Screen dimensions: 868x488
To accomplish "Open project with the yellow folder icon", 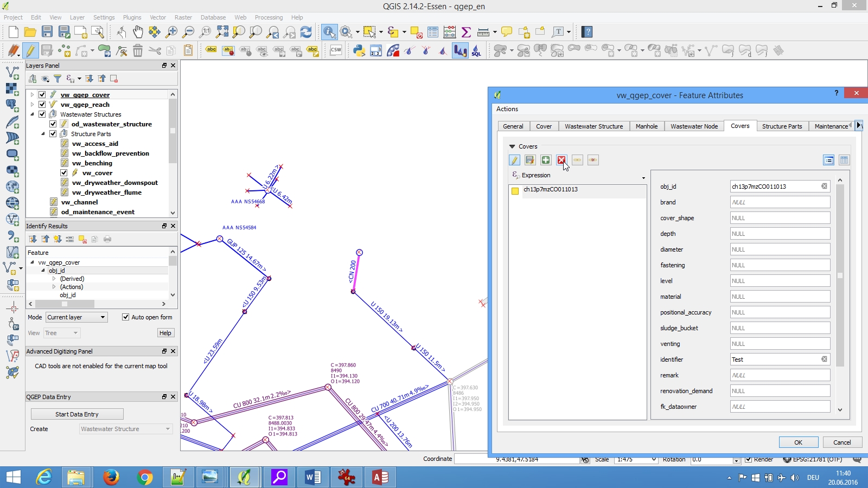I will pos(30,32).
